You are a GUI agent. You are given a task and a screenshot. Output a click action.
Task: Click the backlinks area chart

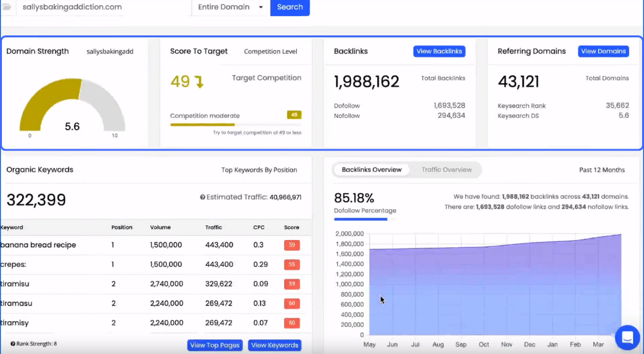[x=495, y=283]
